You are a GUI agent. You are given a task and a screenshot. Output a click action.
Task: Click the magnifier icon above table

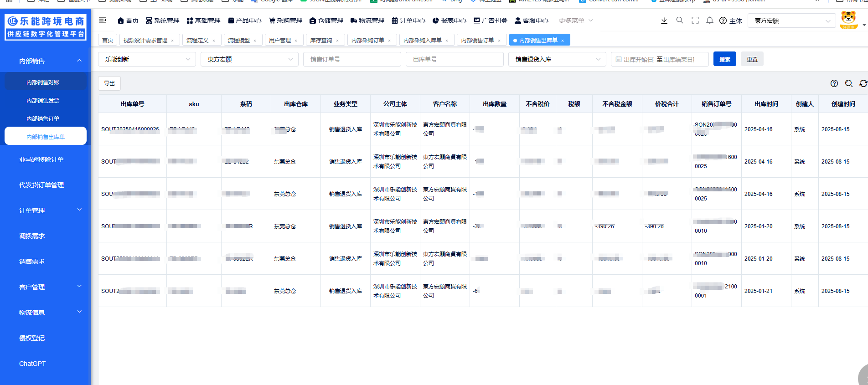point(849,83)
